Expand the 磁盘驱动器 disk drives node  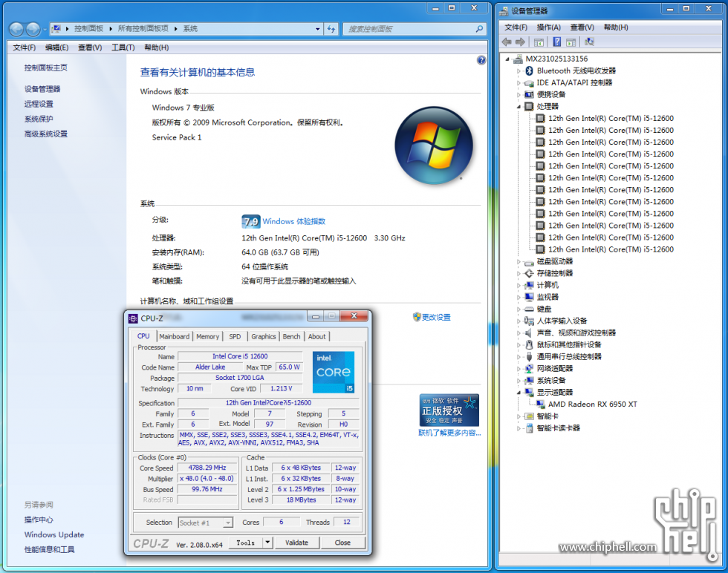pos(519,262)
